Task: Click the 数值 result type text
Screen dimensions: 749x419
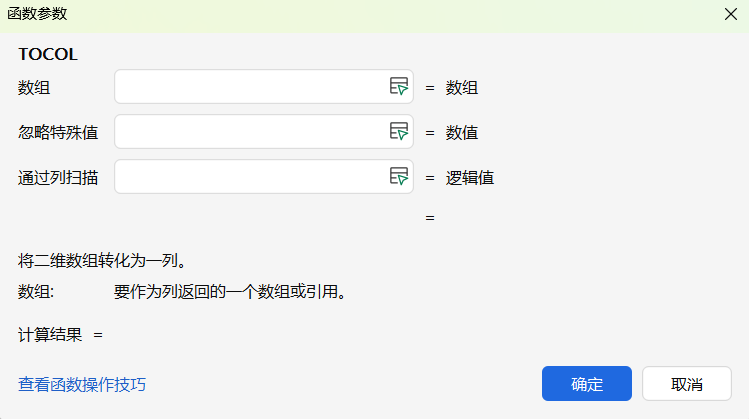Action: (x=461, y=133)
